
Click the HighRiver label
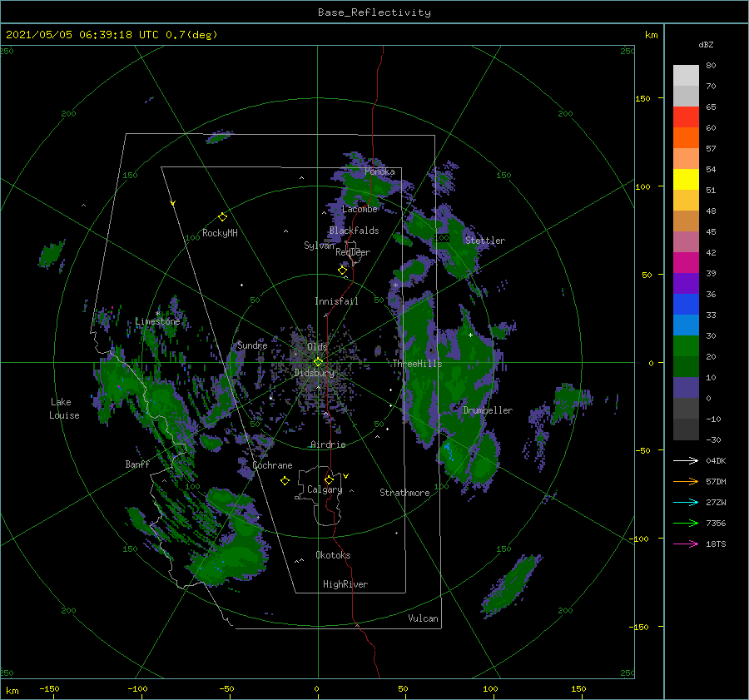point(345,584)
